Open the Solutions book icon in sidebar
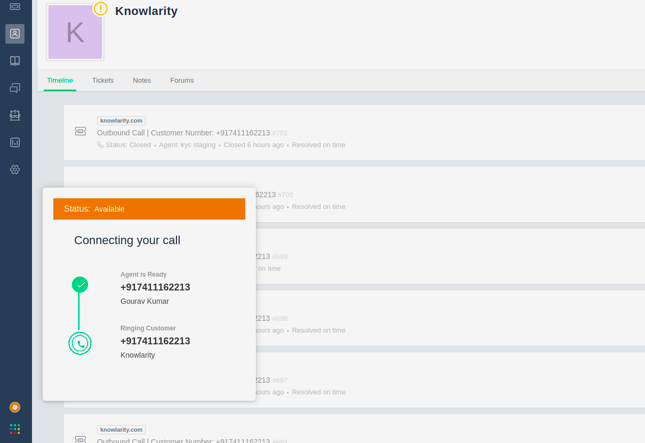Image resolution: width=645 pixels, height=443 pixels. [x=15, y=61]
